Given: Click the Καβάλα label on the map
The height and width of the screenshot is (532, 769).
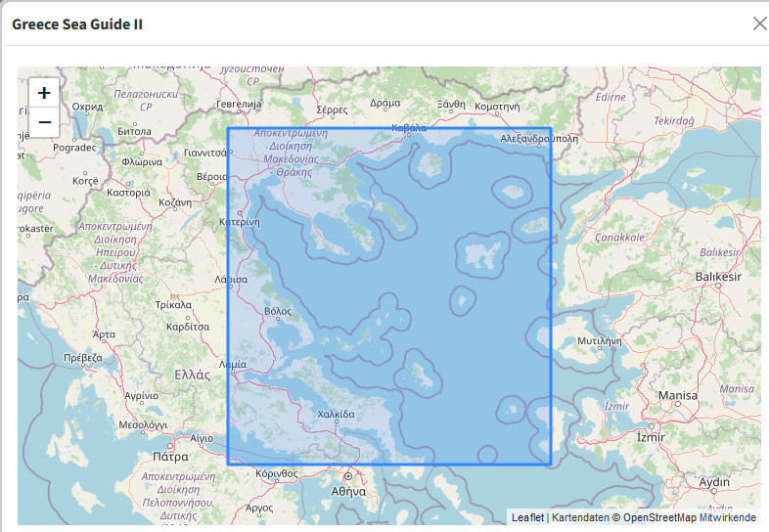Looking at the screenshot, I should point(408,127).
